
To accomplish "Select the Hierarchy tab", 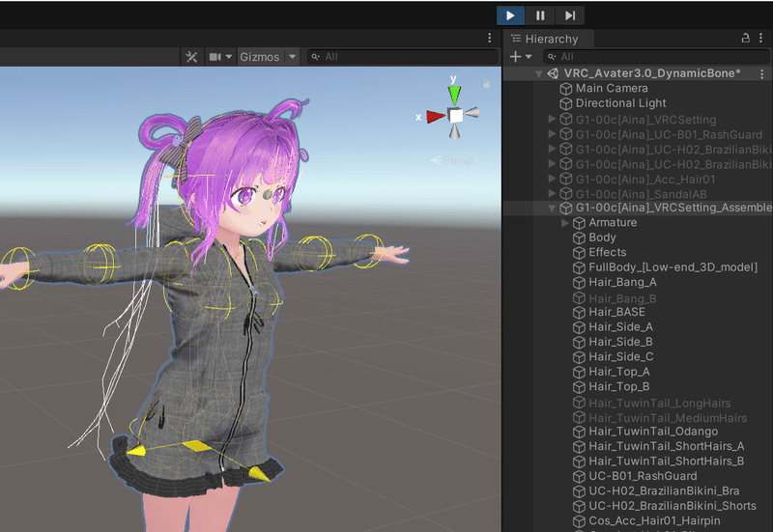I will [549, 39].
